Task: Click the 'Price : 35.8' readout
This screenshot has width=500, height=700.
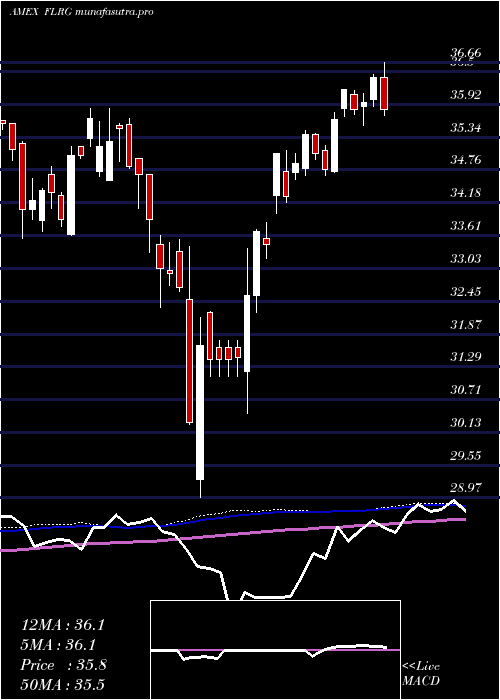Action: click(63, 665)
